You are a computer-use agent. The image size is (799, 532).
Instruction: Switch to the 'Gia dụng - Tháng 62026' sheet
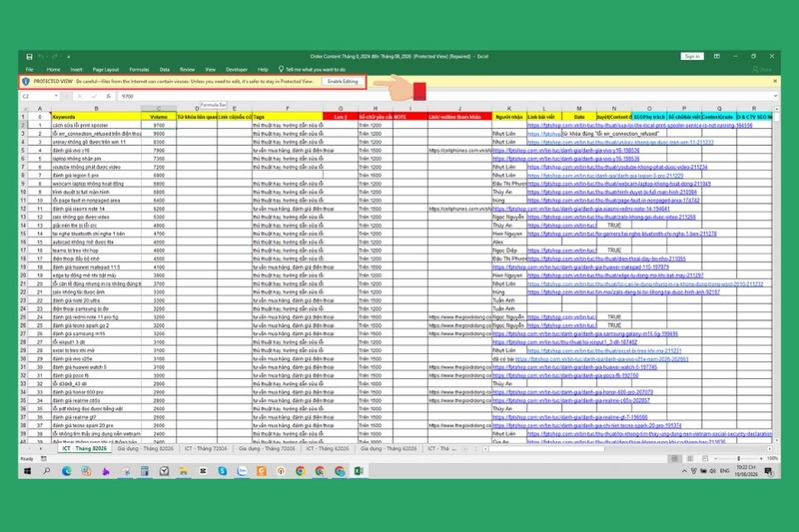point(389,449)
